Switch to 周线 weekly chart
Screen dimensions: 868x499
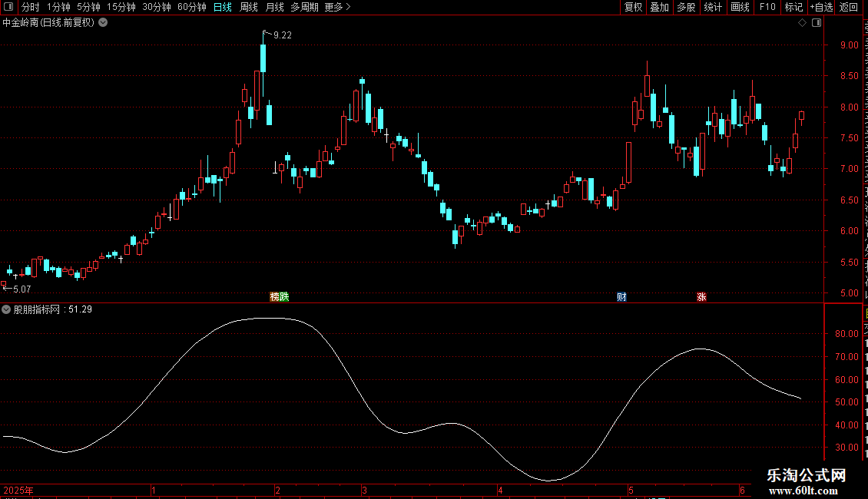tap(249, 7)
